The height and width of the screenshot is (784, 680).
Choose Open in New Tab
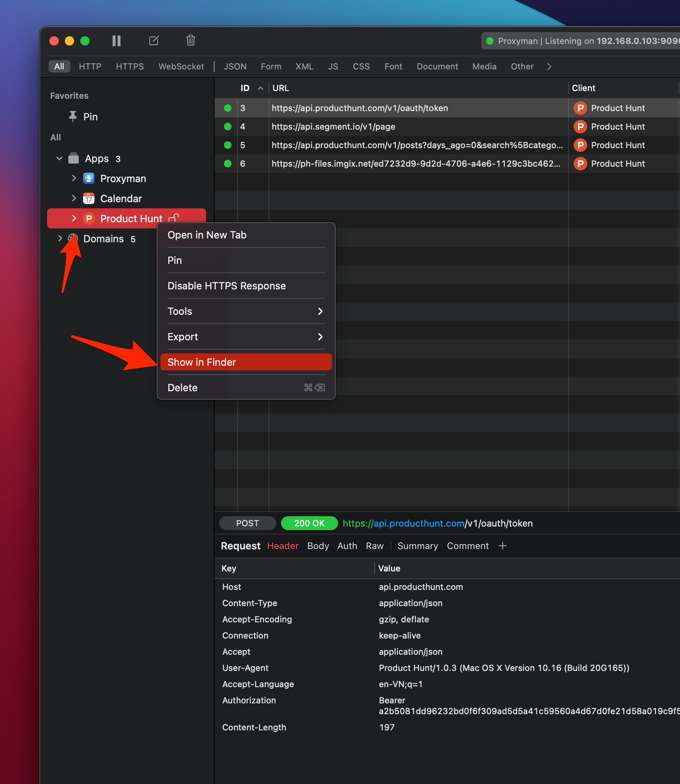click(x=246, y=235)
